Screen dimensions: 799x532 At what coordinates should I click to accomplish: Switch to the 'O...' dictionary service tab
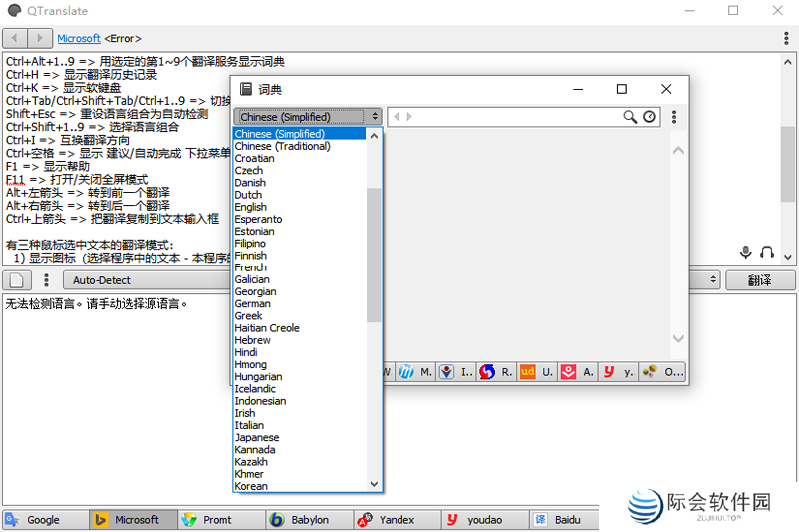tap(663, 372)
